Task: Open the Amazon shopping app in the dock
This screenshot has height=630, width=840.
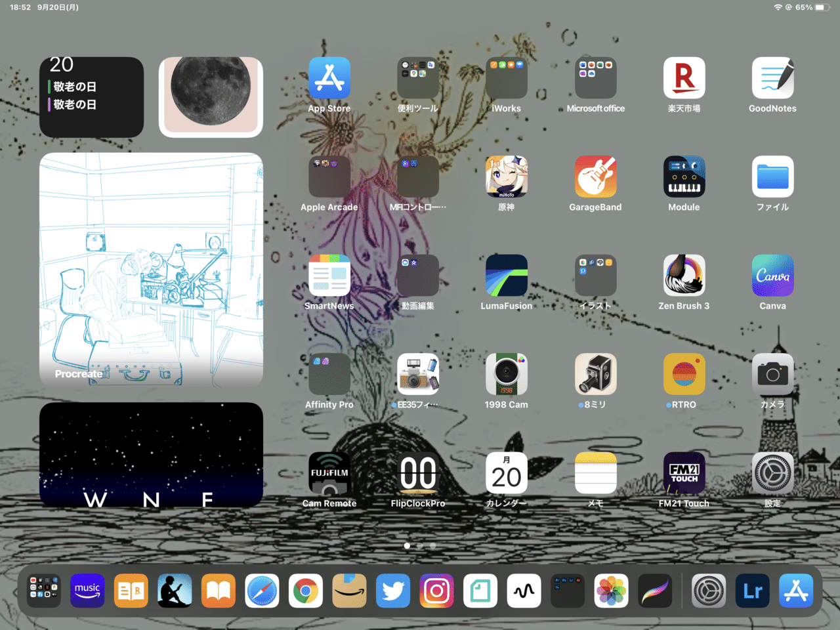Action: click(x=349, y=591)
